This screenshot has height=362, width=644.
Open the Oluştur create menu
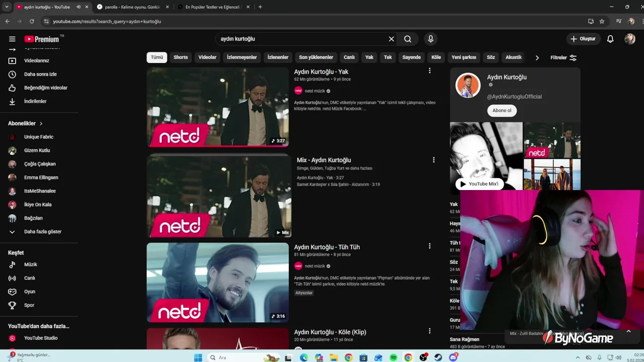point(583,39)
